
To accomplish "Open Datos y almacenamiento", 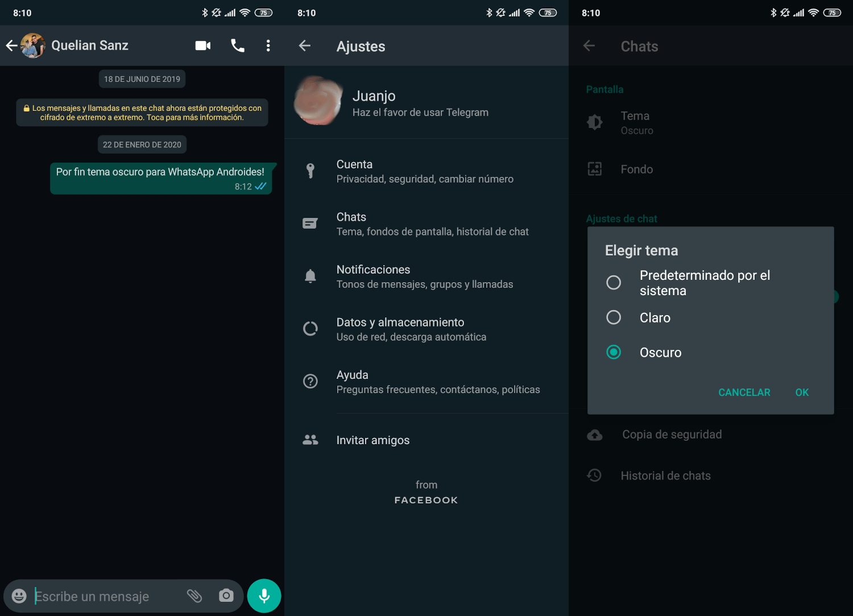I will 426,329.
